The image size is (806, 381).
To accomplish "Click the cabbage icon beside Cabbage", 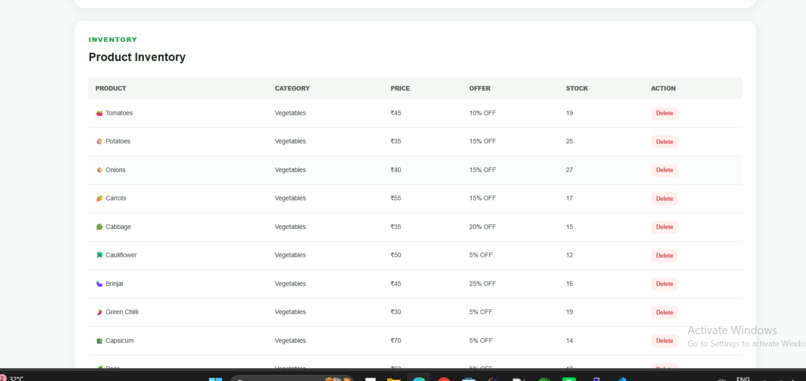I will coord(100,227).
